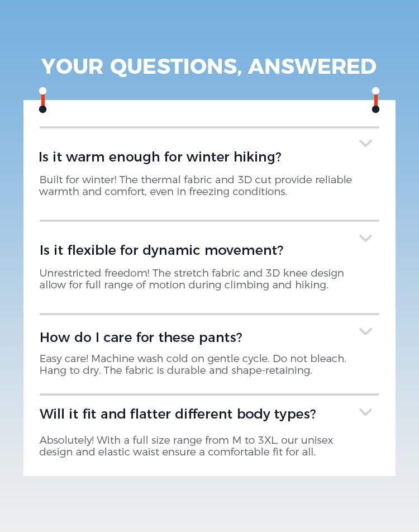Open "How do I care for these pants?"
This screenshot has height=532, width=419.
[x=140, y=338]
